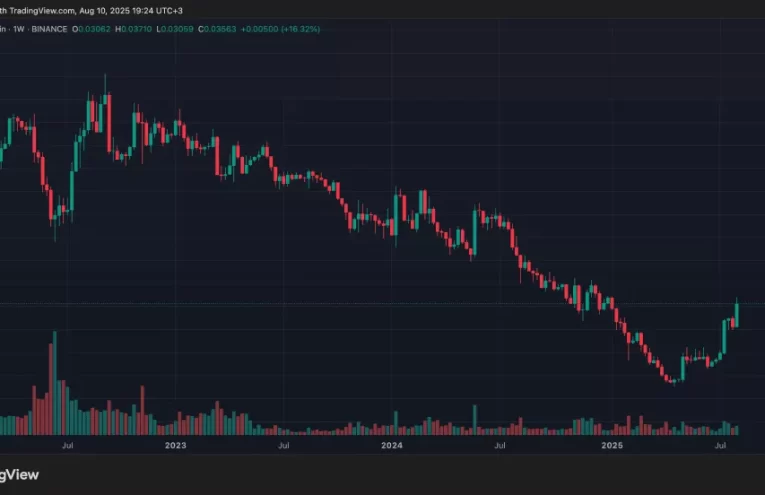Click the close value 'C0.03563'
The height and width of the screenshot is (495, 765).
pyautogui.click(x=217, y=29)
